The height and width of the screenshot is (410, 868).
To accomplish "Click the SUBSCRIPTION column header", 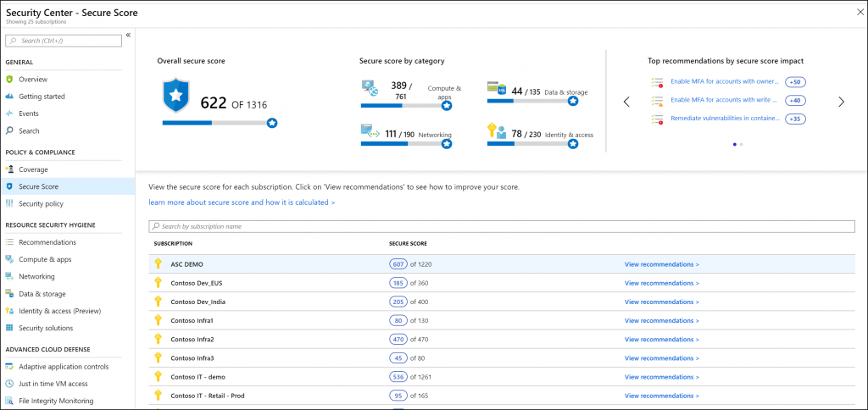I will [x=173, y=243].
